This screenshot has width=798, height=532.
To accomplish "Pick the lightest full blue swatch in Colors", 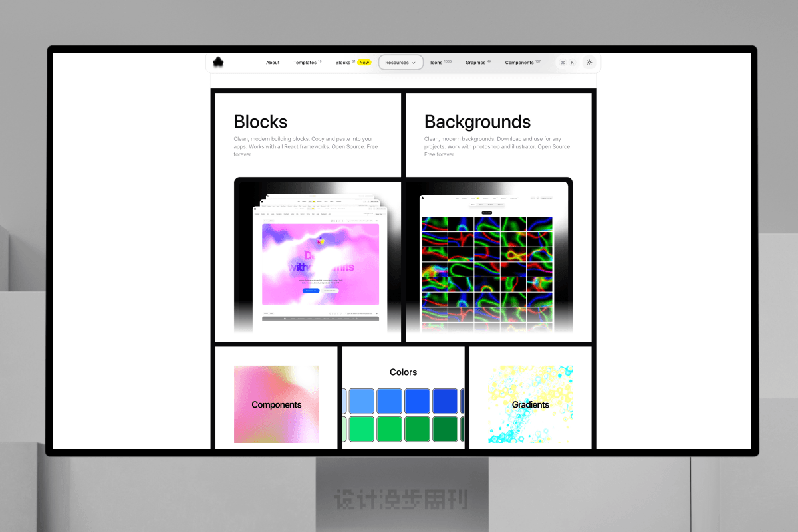I will 360,401.
